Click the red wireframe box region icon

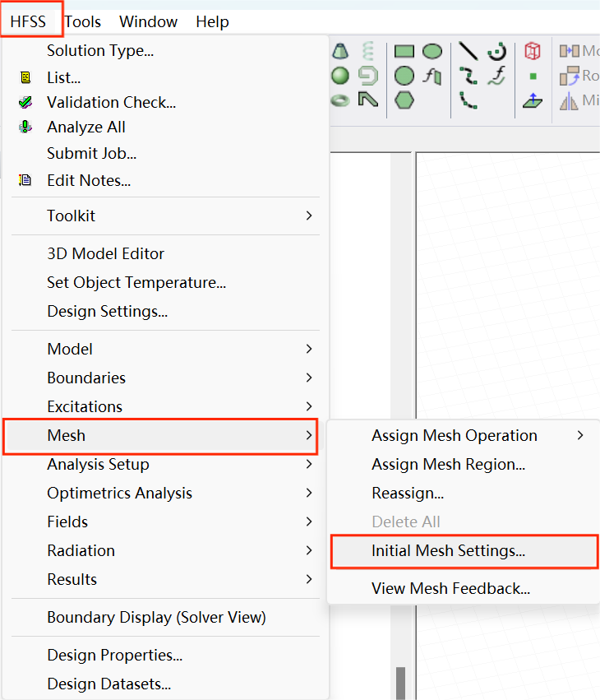click(x=533, y=51)
